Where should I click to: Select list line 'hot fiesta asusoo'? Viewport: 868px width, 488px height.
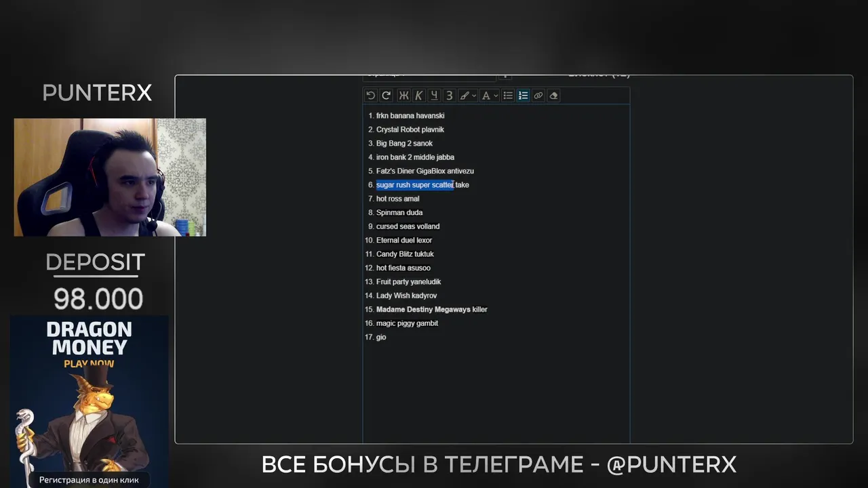[403, 268]
